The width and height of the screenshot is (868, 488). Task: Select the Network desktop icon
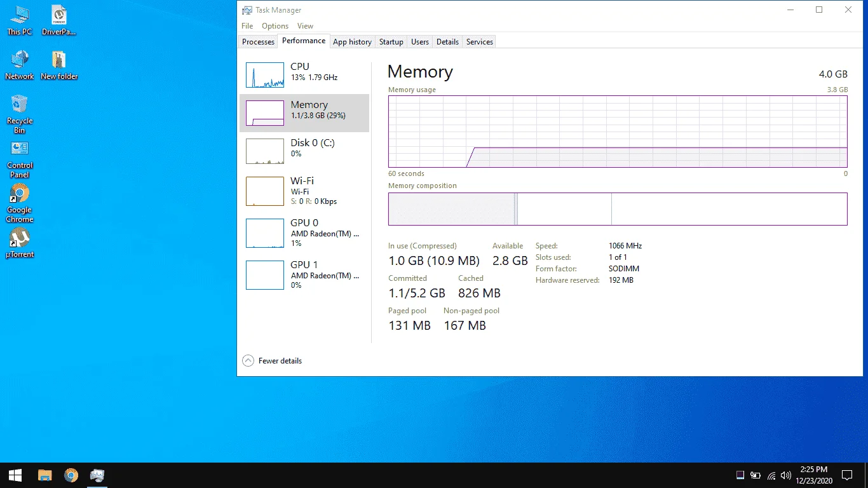click(x=20, y=65)
